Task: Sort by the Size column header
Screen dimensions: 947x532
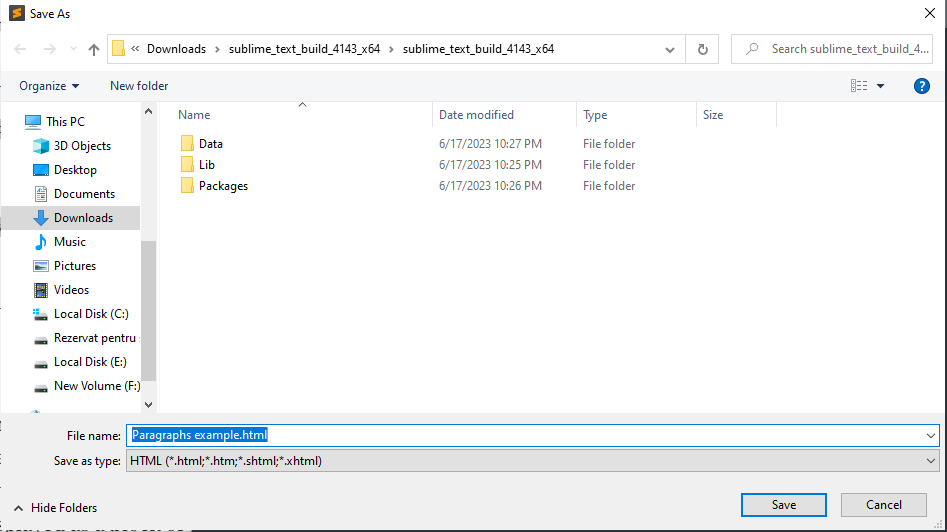Action: click(713, 115)
